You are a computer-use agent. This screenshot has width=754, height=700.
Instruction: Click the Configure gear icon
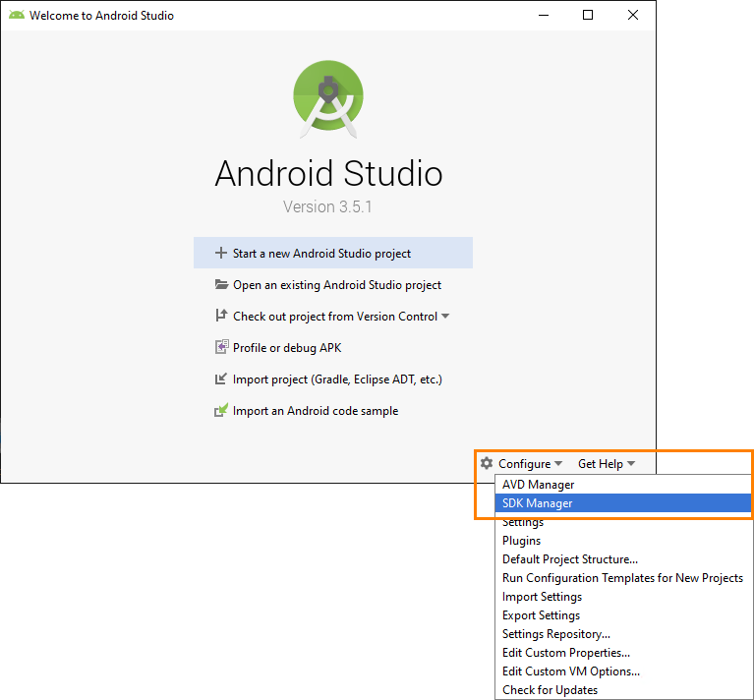coord(487,463)
